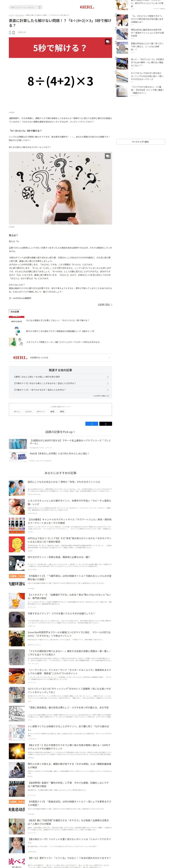Open the 40代以上で目立つ【シニア毛】 article
The height and width of the screenshot is (868, 174).
pyautogui.click(x=69, y=540)
